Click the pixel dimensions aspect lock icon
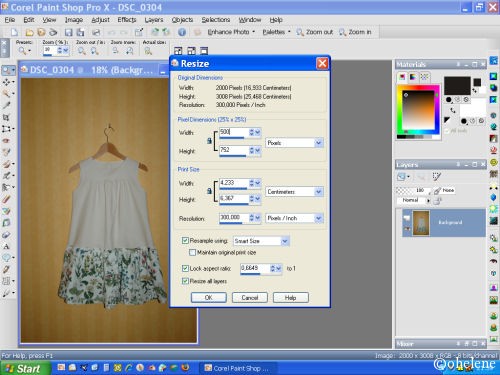This screenshot has height=375, width=500. click(209, 141)
